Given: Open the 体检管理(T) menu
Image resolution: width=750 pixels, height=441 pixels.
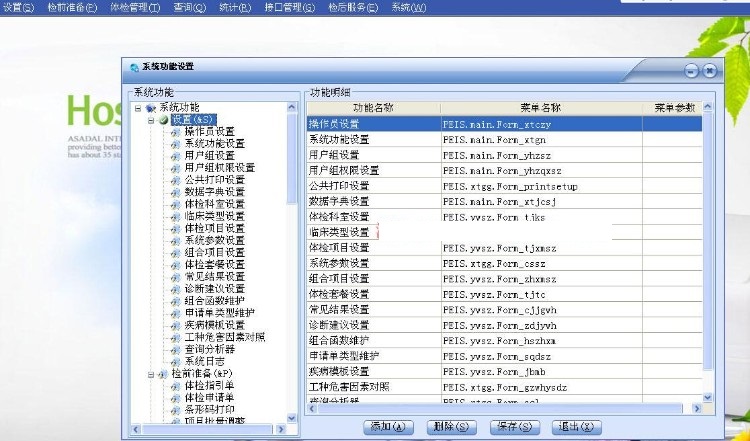Looking at the screenshot, I should pyautogui.click(x=135, y=8).
